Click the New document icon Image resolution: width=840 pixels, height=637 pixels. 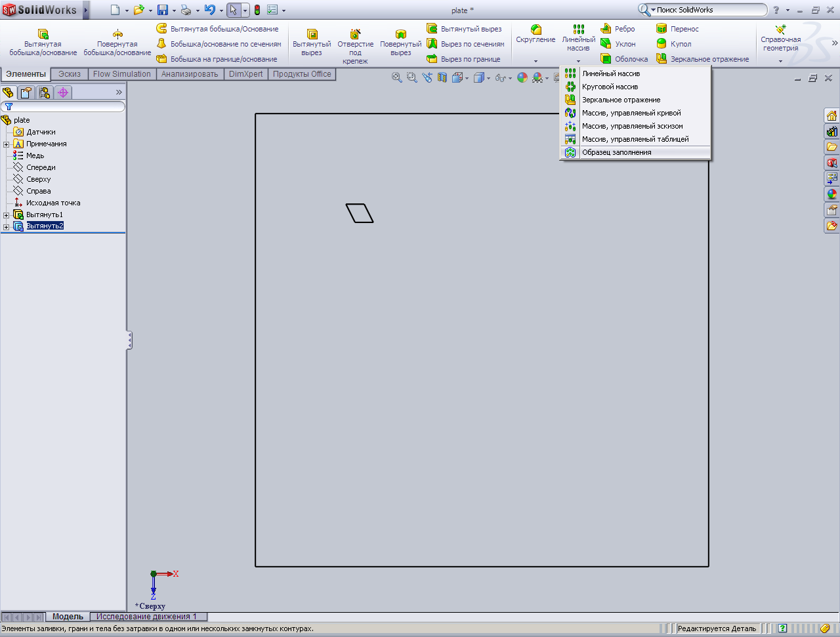[115, 10]
